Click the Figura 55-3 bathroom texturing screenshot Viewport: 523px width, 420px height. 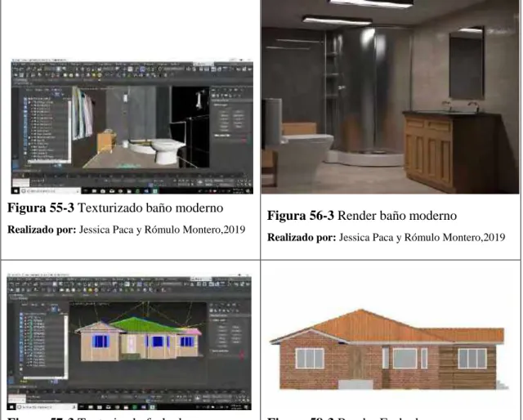click(x=132, y=127)
